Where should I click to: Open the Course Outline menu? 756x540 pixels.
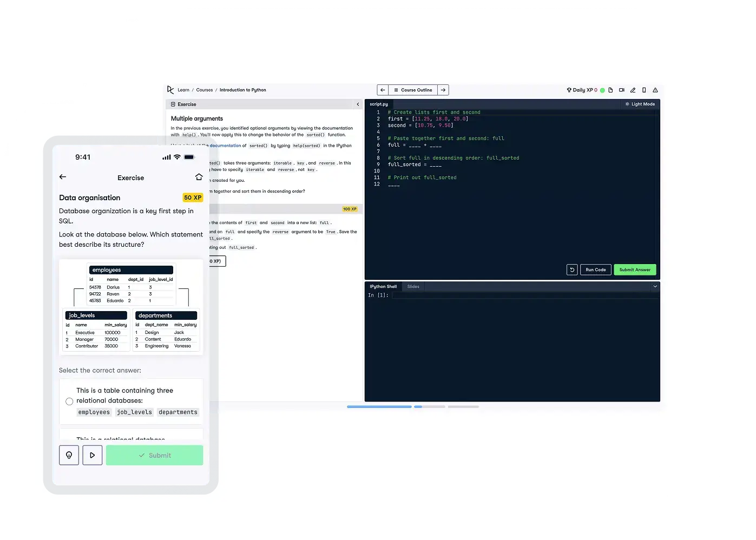click(x=413, y=90)
